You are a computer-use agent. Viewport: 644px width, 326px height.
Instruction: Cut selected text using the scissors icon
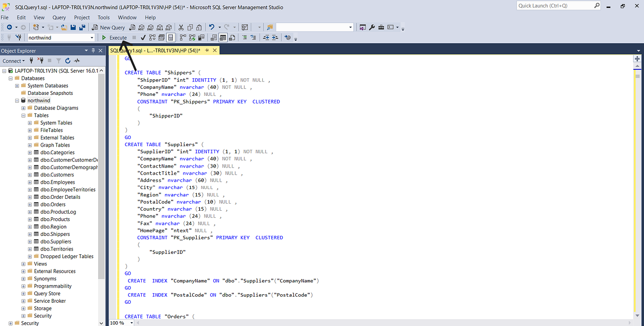181,27
